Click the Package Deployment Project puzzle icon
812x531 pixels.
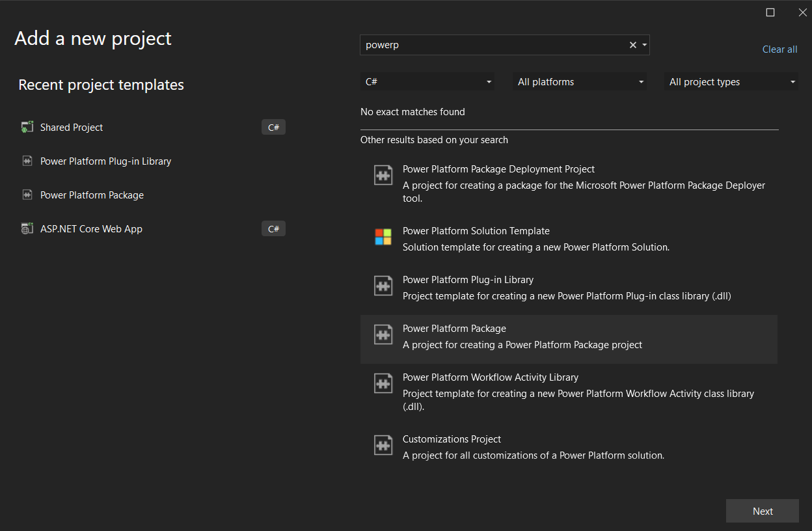point(383,175)
